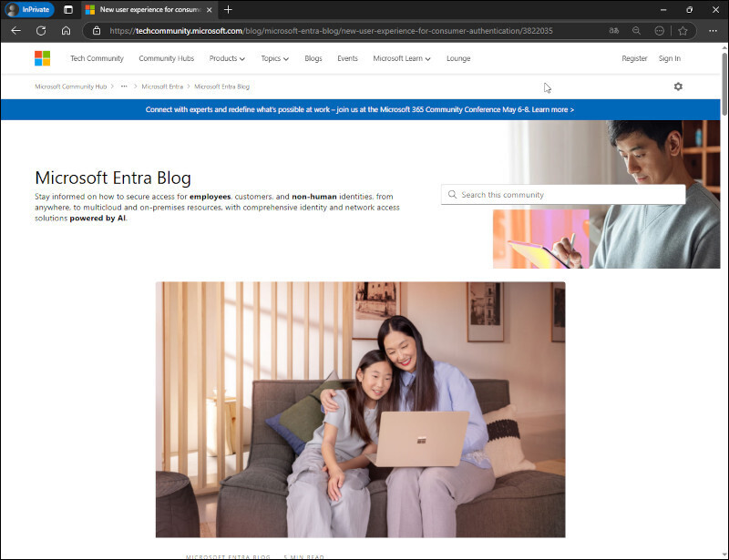
Task: Open a new tab with plus button
Action: (x=228, y=9)
